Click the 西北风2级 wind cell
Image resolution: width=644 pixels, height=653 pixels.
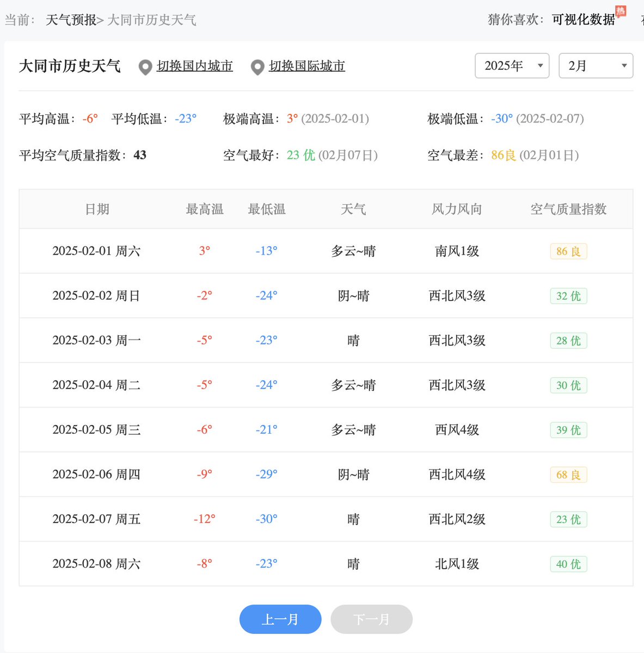457,519
